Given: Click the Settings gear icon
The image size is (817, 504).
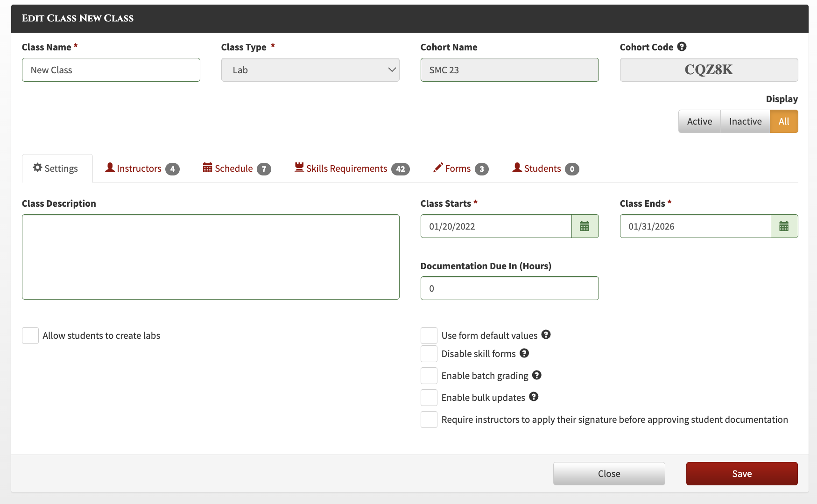Looking at the screenshot, I should (37, 168).
